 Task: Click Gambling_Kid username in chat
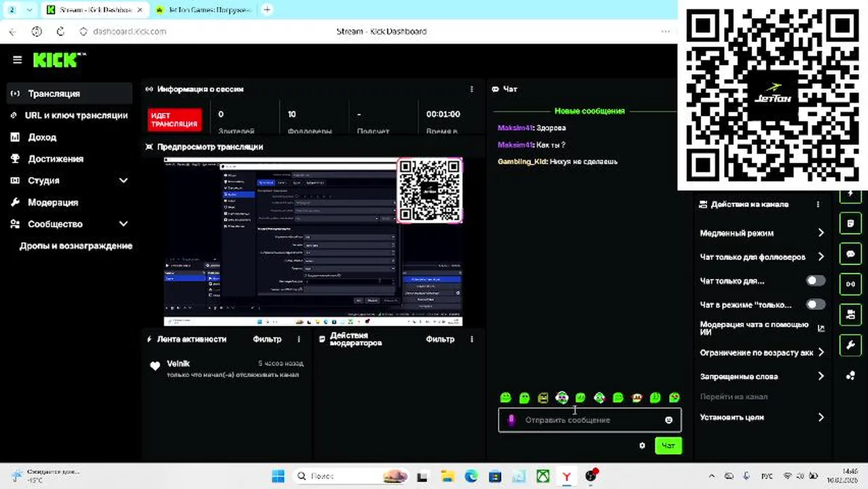pos(522,162)
